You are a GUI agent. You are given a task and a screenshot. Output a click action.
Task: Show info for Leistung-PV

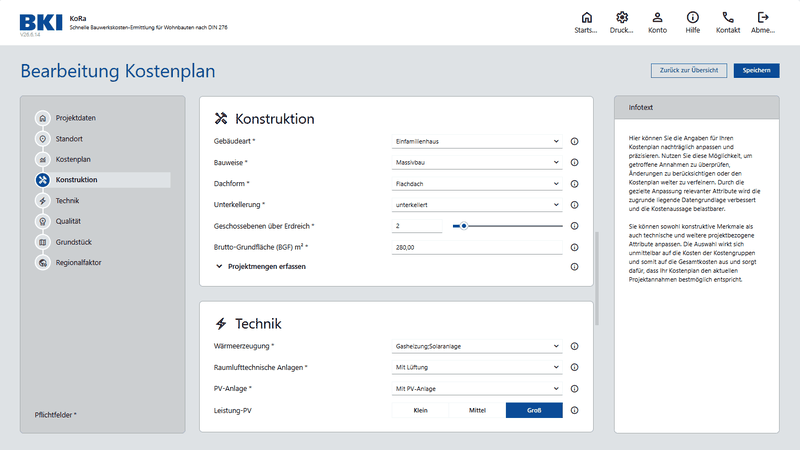point(574,410)
